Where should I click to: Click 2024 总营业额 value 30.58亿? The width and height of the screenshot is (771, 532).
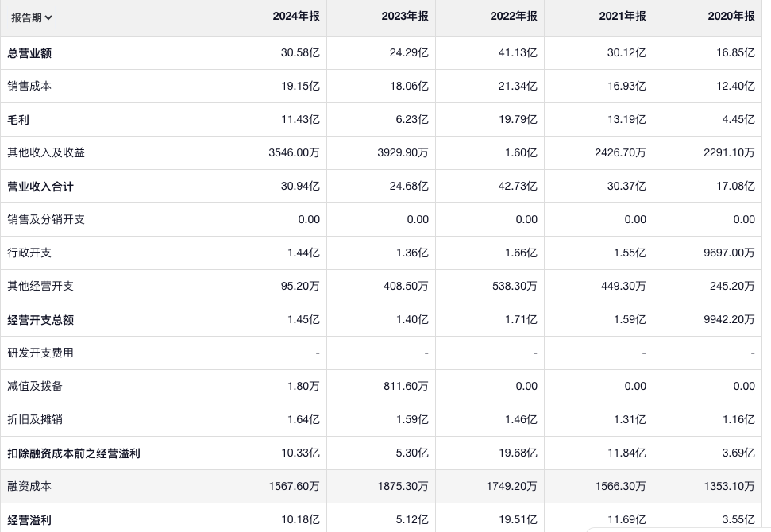(300, 53)
